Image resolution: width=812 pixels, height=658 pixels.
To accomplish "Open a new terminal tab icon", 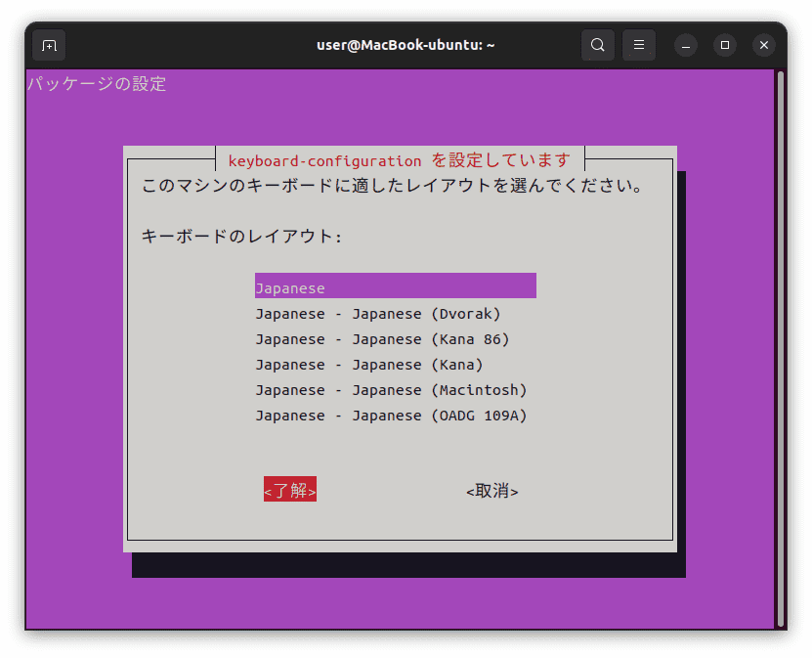I will pyautogui.click(x=49, y=46).
